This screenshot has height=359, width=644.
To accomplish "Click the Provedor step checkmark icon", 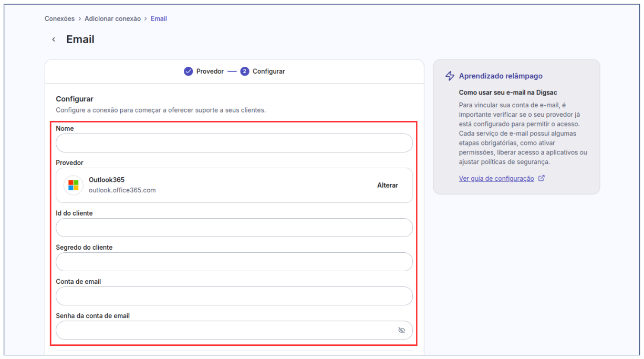I will 188,71.
